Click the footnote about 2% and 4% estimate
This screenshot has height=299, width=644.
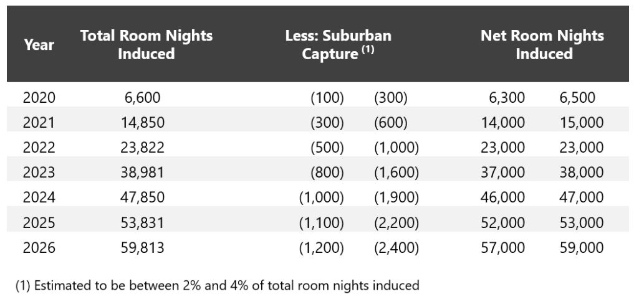[217, 285]
